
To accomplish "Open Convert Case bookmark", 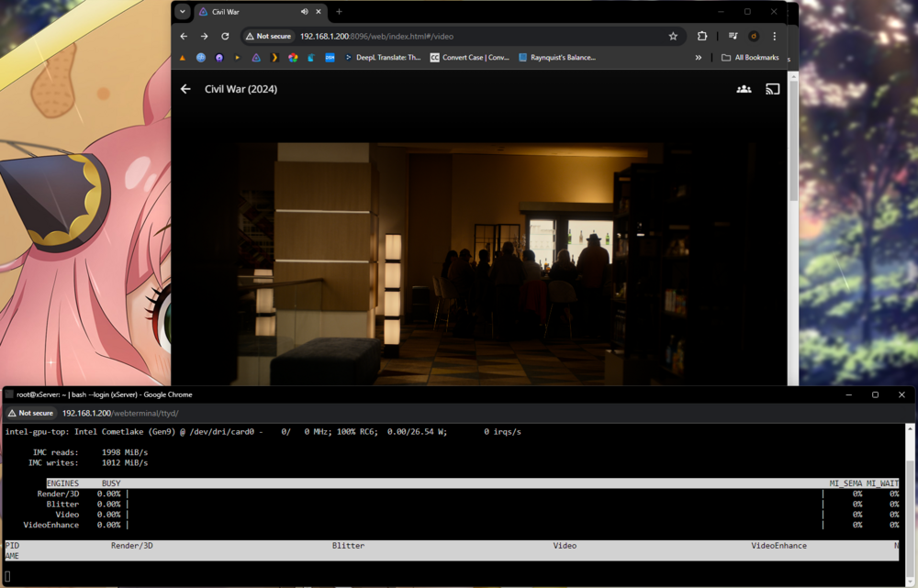I will click(469, 58).
